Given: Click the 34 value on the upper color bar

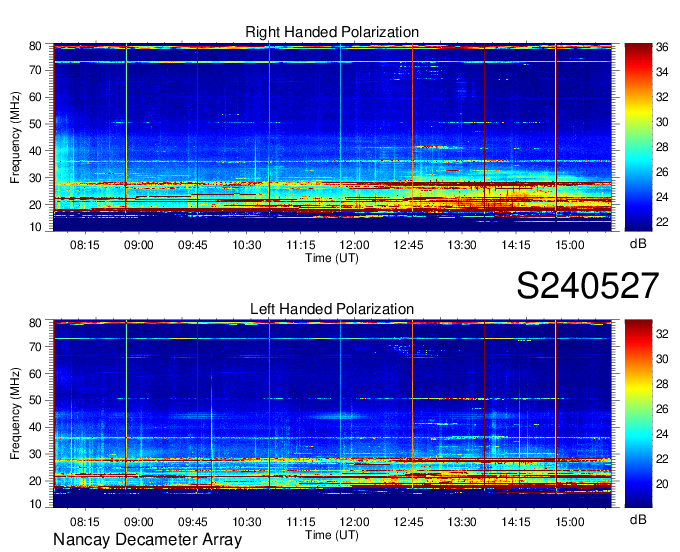Looking at the screenshot, I should 662,72.
